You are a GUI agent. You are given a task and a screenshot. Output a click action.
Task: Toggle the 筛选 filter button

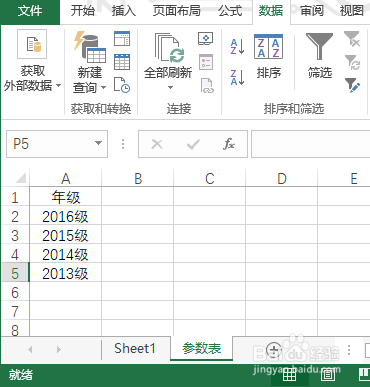[320, 56]
